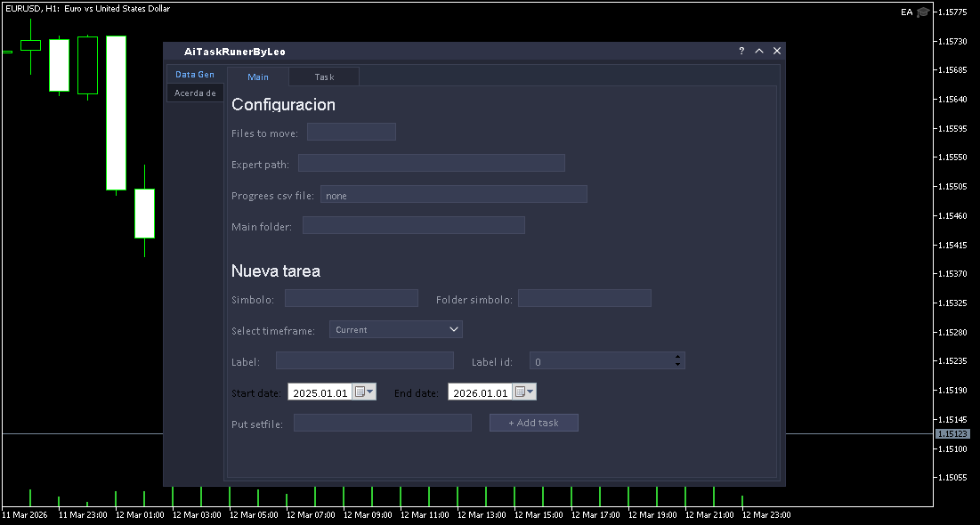This screenshot has height=525, width=980.
Task: Focus the Simbolo input field
Action: (x=351, y=298)
